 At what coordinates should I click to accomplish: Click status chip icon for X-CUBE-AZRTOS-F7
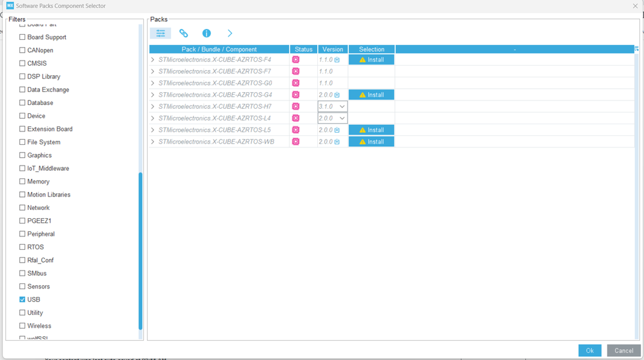coord(296,71)
